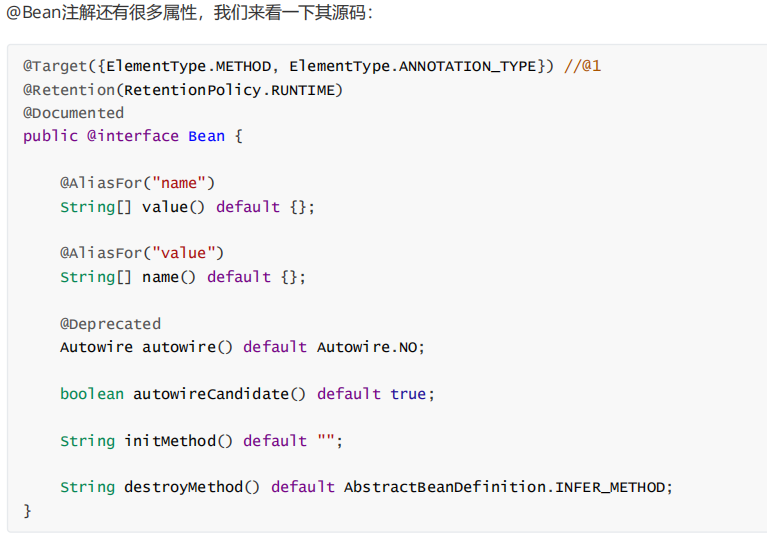Click the //@1 comment marker
Viewport: 767px width, 536px height.
(x=582, y=66)
